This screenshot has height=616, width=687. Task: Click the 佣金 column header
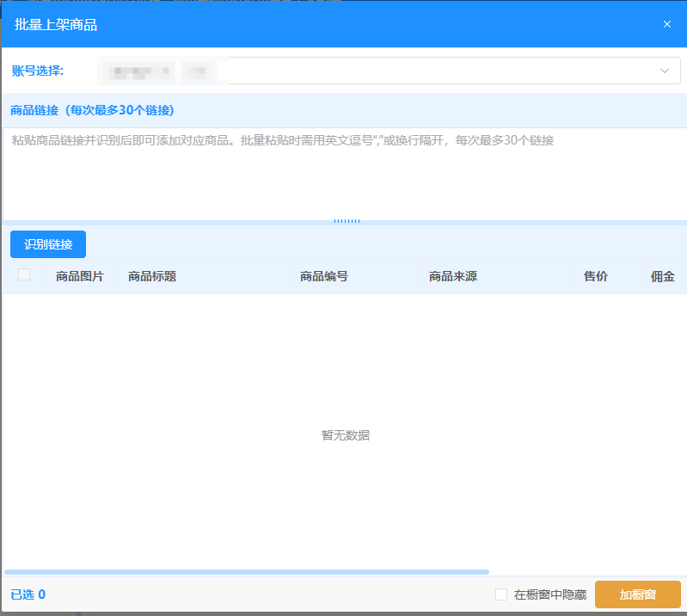tap(663, 276)
